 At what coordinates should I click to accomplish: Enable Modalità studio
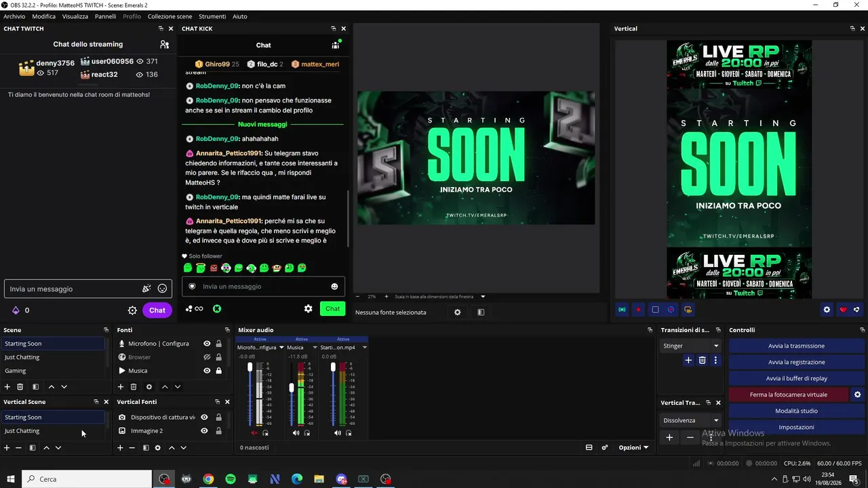(x=796, y=411)
